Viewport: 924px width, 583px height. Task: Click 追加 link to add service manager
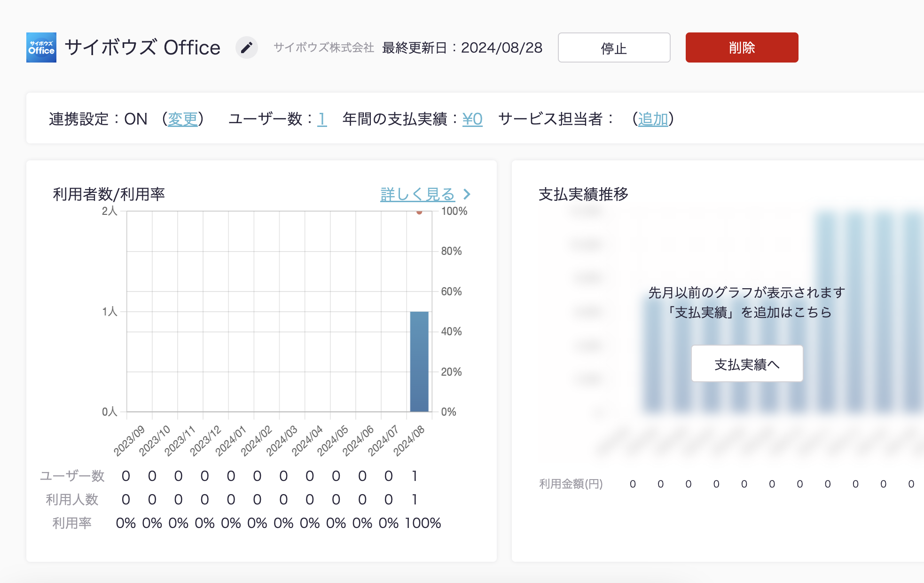[653, 119]
